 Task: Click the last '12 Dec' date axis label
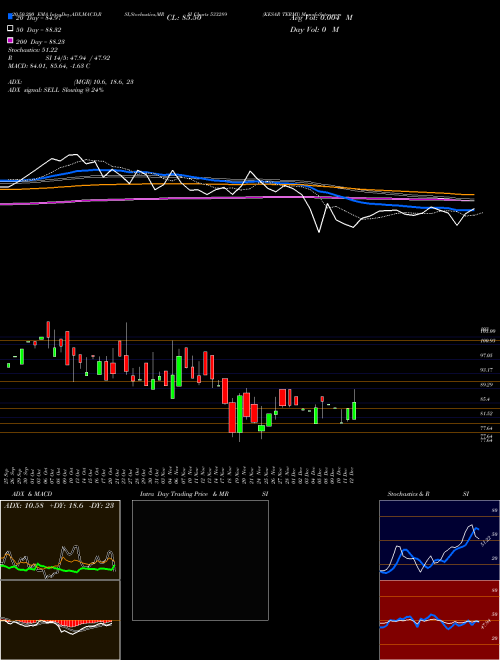[x=352, y=476]
